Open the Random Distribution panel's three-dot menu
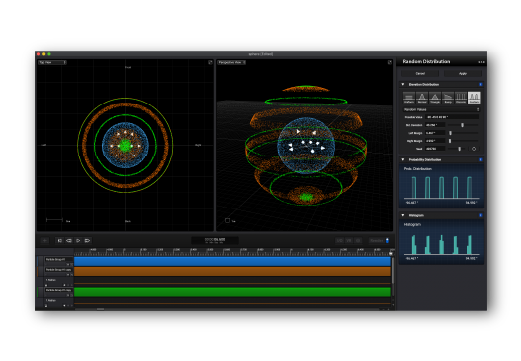This screenshot has width=521, height=361. [481, 62]
